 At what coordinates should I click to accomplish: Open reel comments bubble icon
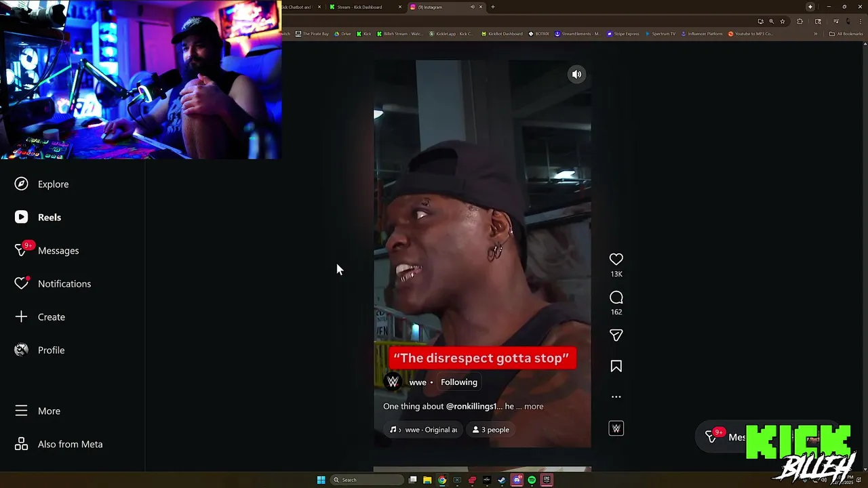click(616, 298)
